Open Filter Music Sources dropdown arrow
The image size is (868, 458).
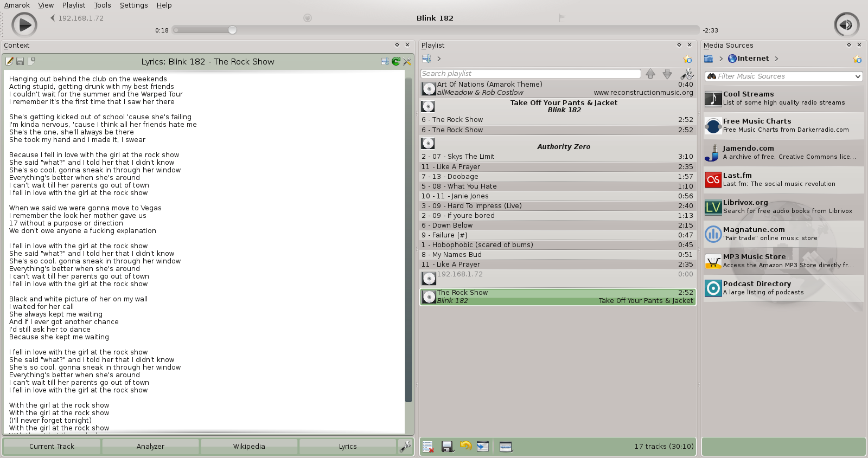pyautogui.click(x=858, y=76)
